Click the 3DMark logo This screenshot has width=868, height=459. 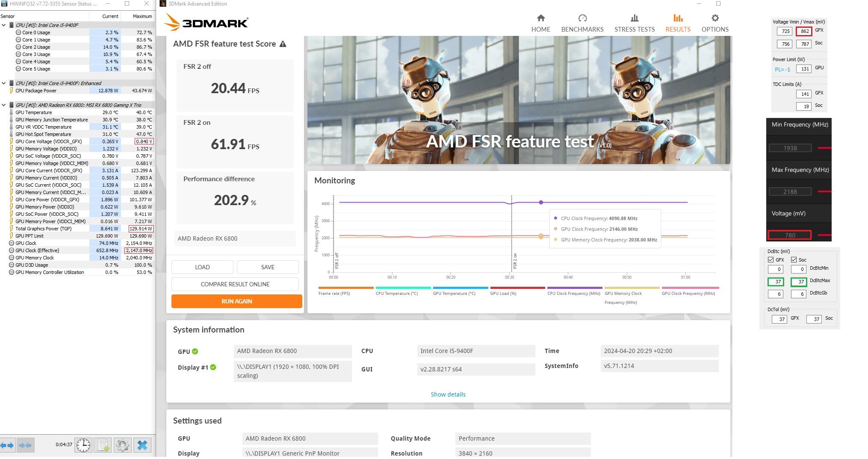pyautogui.click(x=206, y=22)
